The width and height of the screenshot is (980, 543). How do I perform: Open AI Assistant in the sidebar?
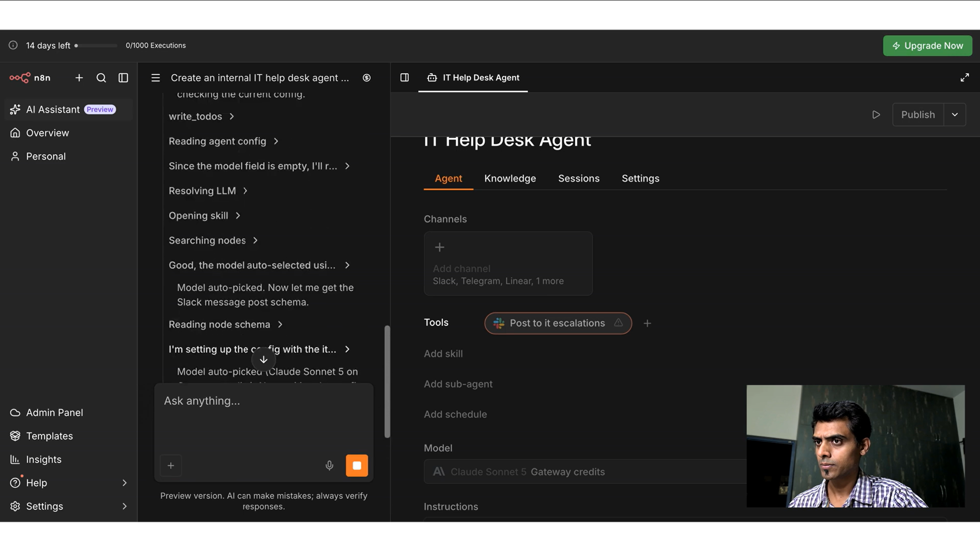68,109
